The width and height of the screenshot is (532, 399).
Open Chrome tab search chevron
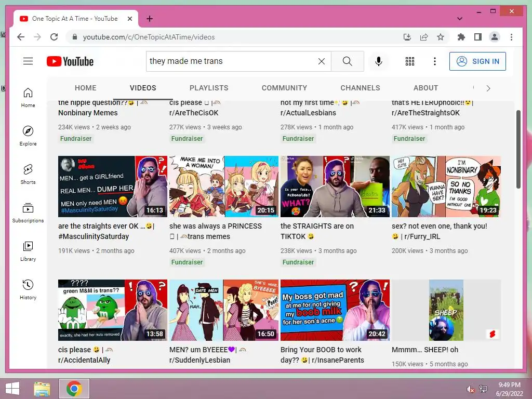460,19
